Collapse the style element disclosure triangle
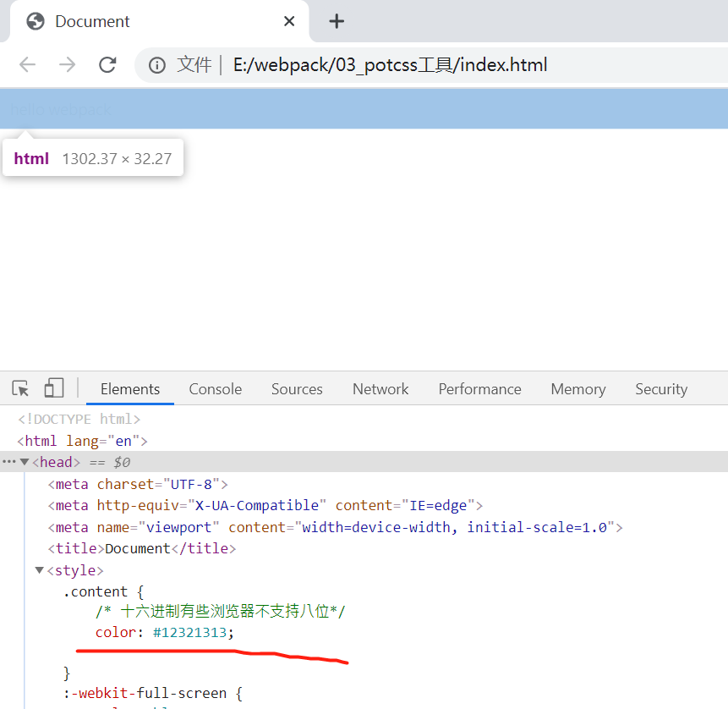728x709 pixels. (x=39, y=569)
